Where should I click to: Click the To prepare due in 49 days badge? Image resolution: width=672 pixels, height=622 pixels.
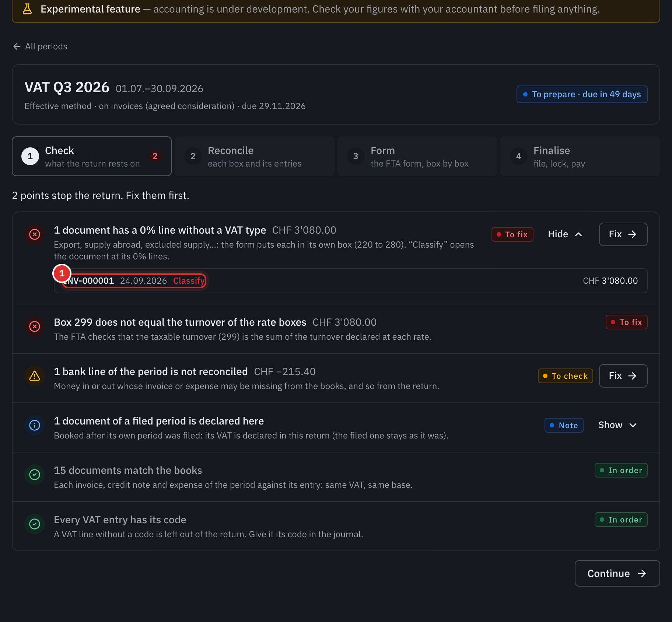(x=582, y=94)
